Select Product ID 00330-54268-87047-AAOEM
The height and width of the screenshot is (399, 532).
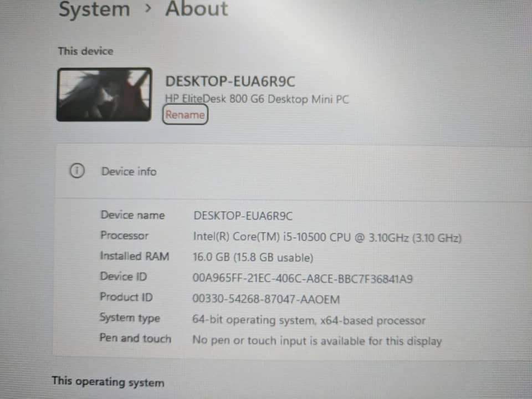(x=266, y=299)
